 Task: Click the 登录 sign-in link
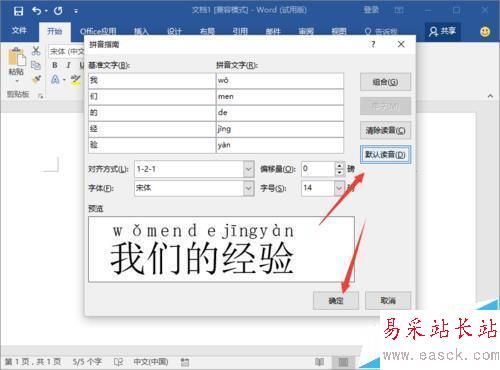coord(371,10)
